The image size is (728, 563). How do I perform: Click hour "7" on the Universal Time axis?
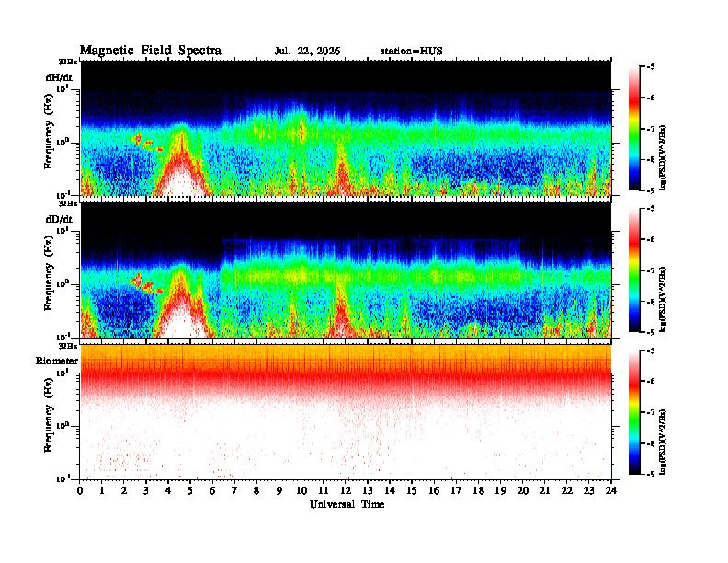tap(235, 490)
